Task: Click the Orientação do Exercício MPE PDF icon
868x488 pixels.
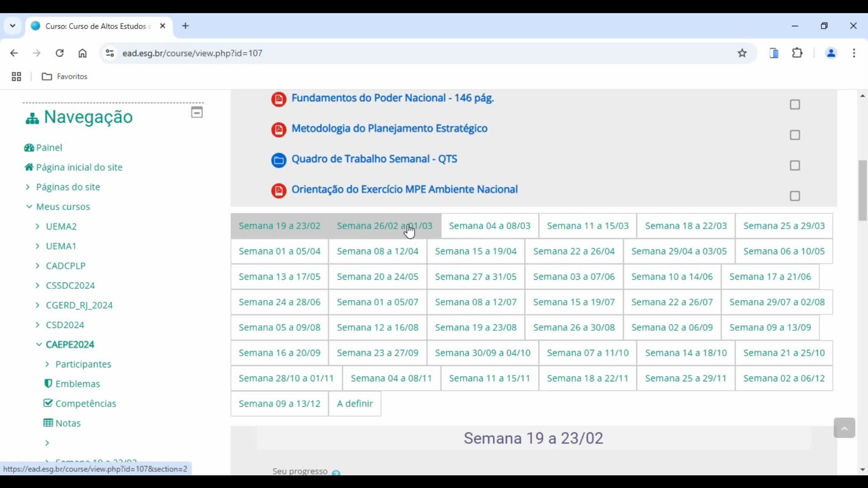Action: click(x=278, y=191)
